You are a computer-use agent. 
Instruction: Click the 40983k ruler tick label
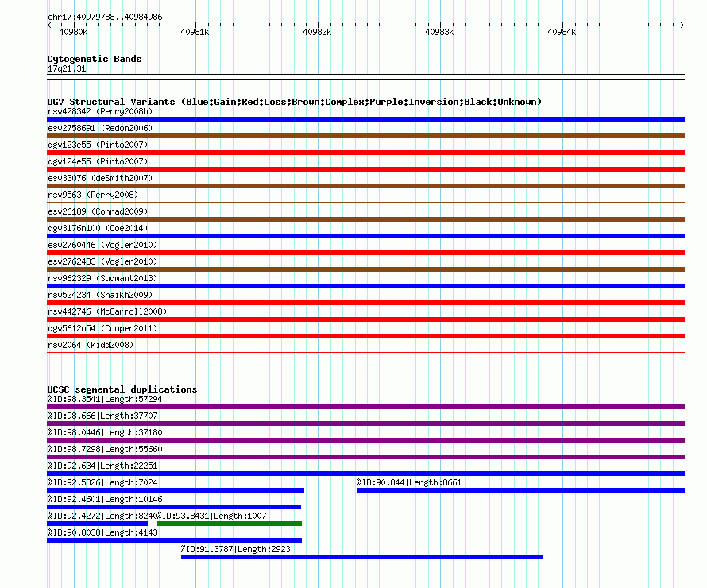coord(439,32)
